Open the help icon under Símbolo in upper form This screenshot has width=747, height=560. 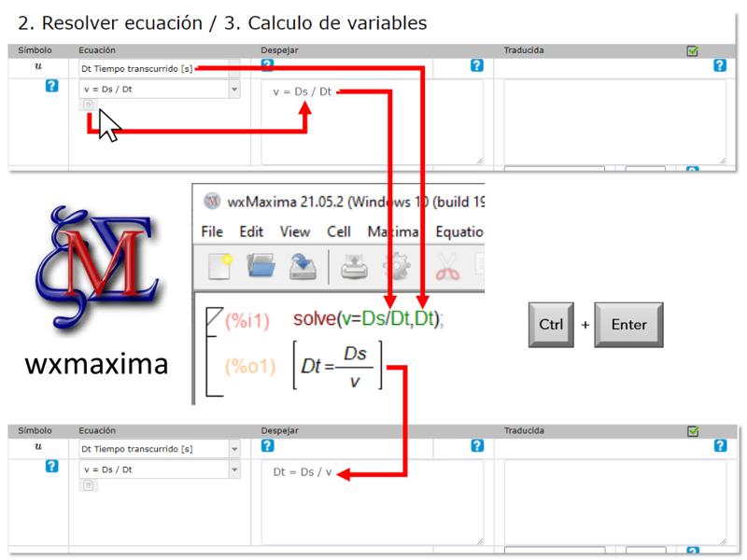[51, 86]
